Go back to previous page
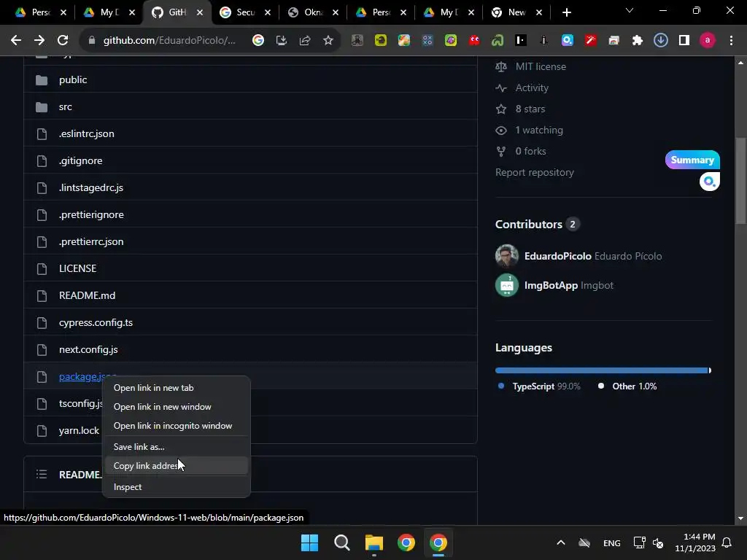This screenshot has width=747, height=560. (x=16, y=41)
